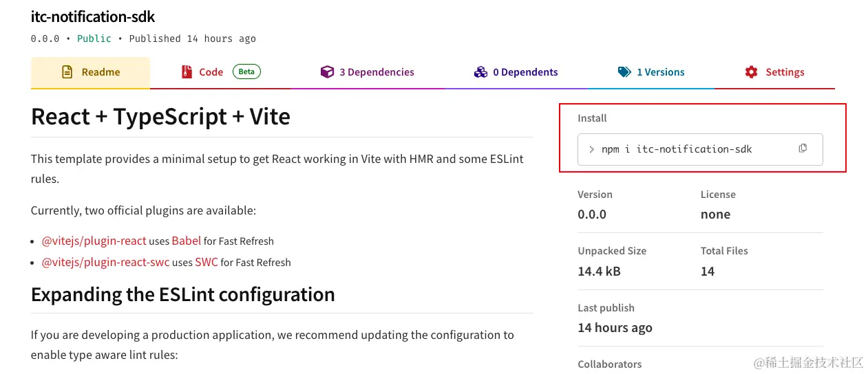The width and height of the screenshot is (868, 374).
Task: Open the @vitejs/plugin-react-swc link
Action: (106, 262)
